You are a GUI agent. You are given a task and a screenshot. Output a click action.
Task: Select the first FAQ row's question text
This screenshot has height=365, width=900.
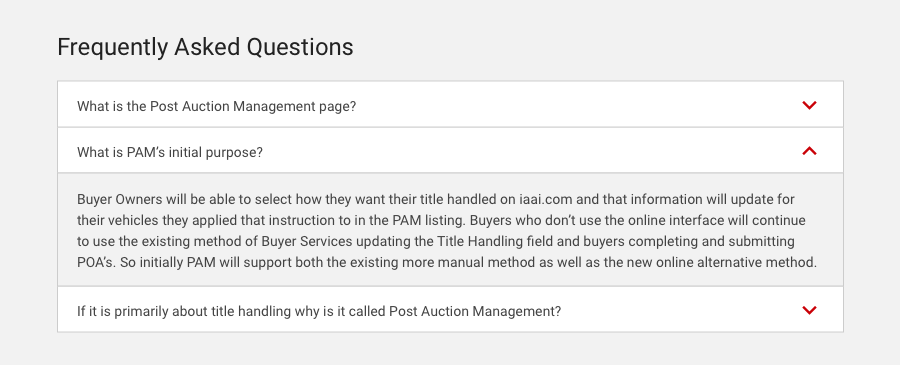[216, 107]
